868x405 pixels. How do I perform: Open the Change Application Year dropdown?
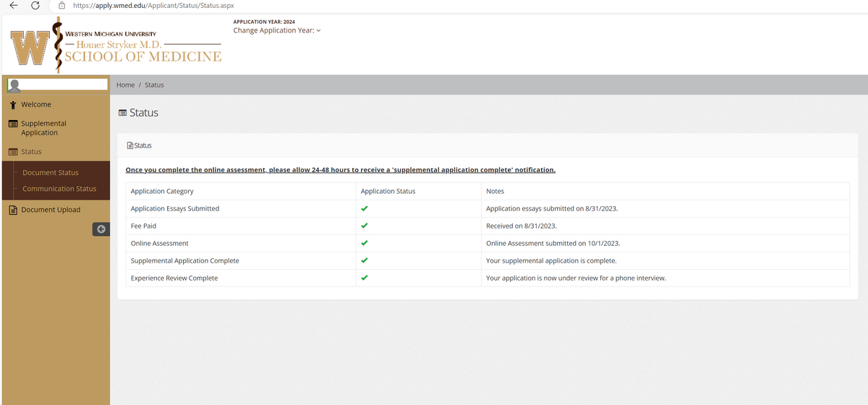(x=276, y=30)
